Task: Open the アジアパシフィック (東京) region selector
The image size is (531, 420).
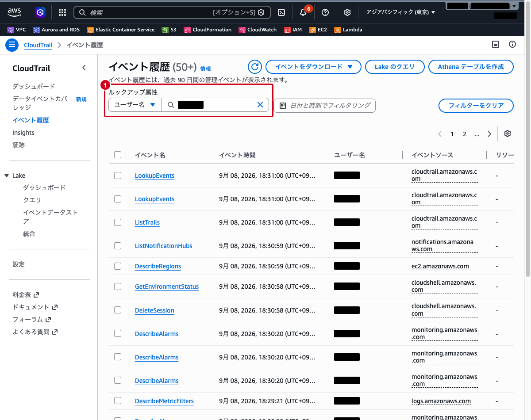Action: pos(400,12)
